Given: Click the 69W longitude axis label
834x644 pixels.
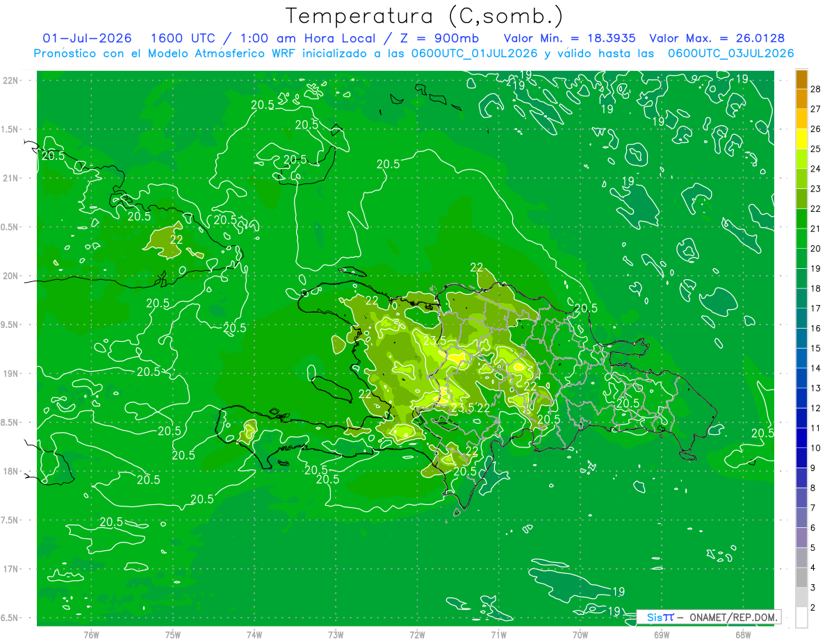Looking at the screenshot, I should click(662, 634).
